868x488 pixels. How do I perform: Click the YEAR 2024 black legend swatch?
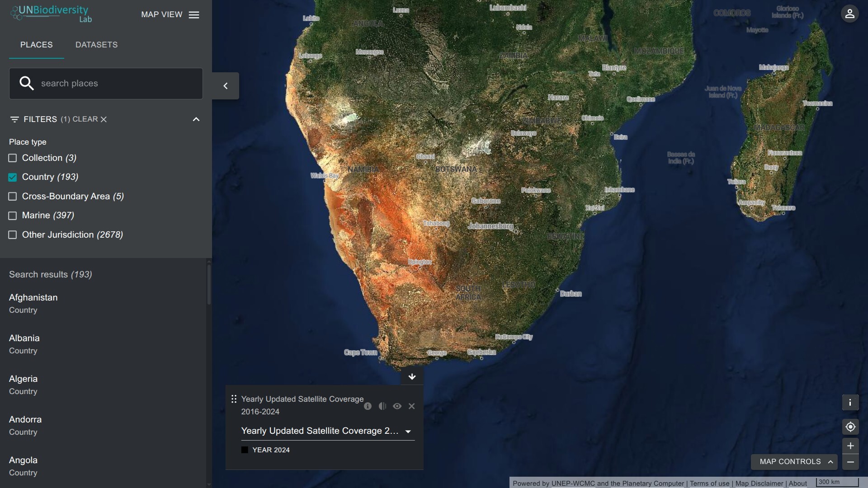245,450
